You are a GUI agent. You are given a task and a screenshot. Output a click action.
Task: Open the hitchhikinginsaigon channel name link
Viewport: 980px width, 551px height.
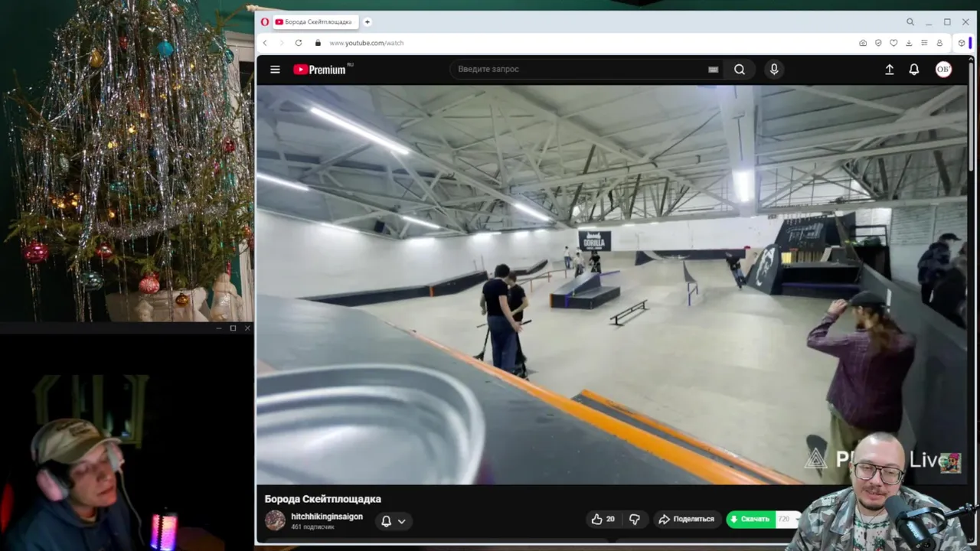click(x=327, y=517)
